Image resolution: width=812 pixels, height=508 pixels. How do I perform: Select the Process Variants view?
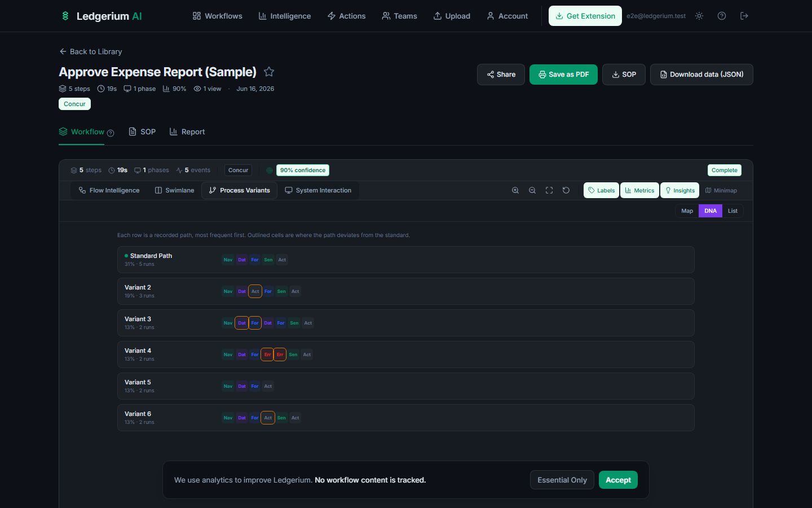pos(239,190)
